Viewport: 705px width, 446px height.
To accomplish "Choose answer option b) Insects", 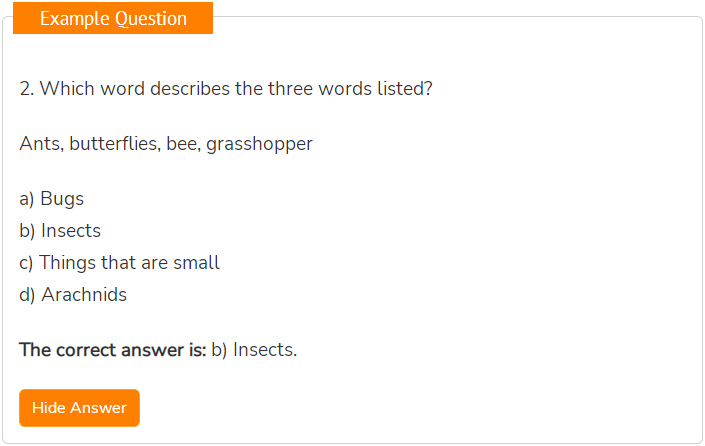I will point(60,231).
